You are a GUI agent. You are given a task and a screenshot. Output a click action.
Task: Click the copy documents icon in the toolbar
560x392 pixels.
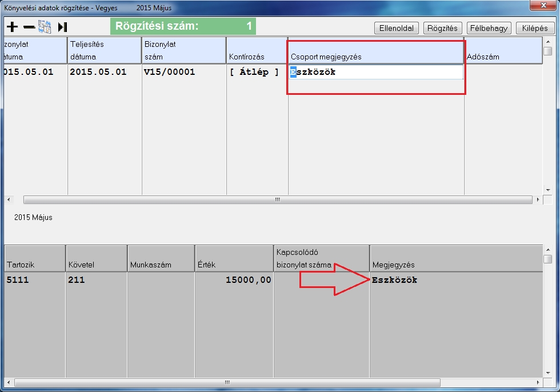pyautogui.click(x=45, y=27)
